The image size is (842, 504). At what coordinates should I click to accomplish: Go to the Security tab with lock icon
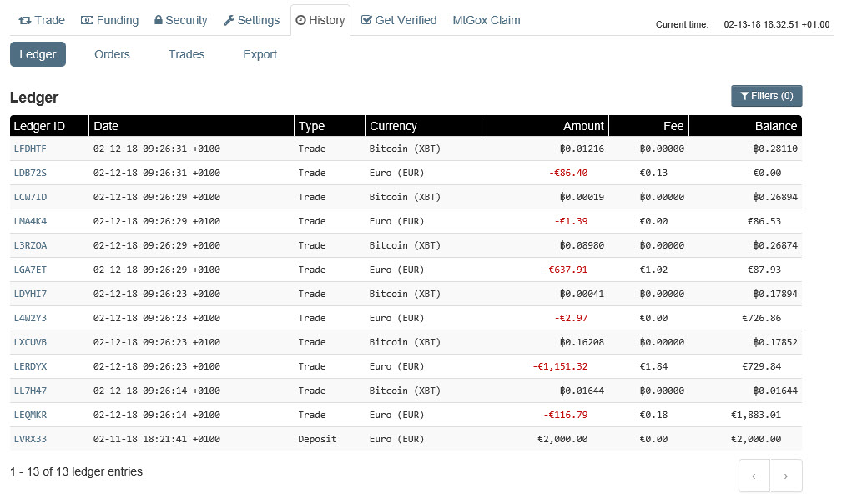click(180, 20)
